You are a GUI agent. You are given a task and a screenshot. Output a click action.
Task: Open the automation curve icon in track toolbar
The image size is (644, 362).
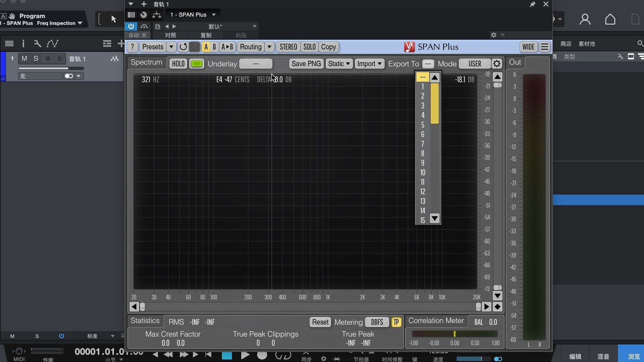point(52,44)
